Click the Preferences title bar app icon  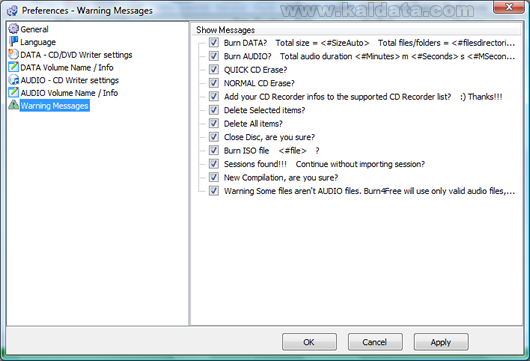[x=12, y=10]
